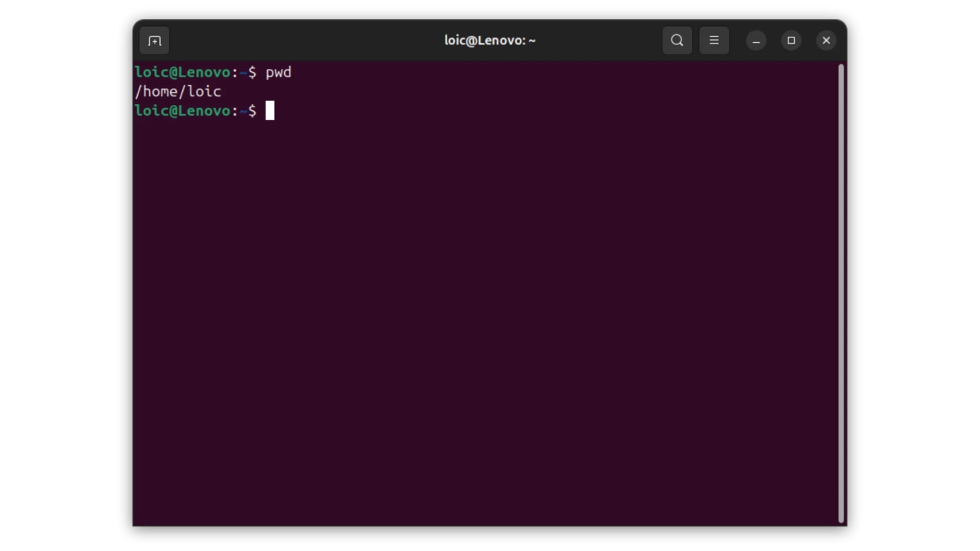Open the terminal search

[x=677, y=41]
